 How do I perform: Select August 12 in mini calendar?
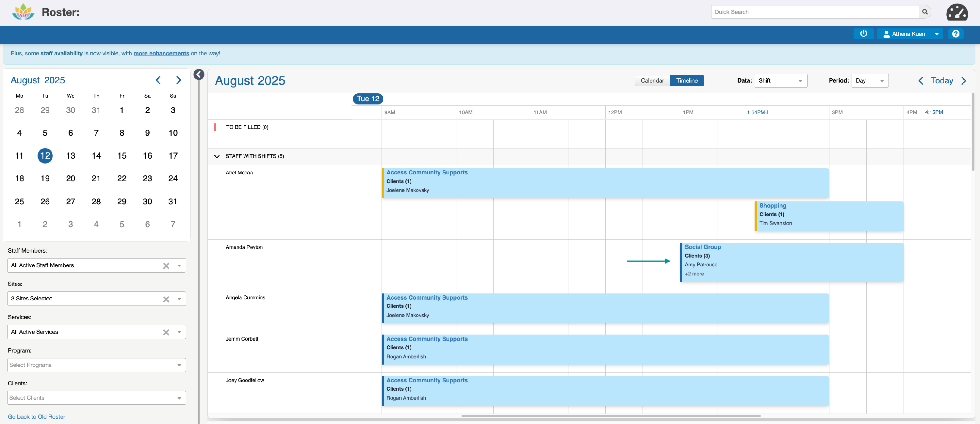pyautogui.click(x=45, y=155)
